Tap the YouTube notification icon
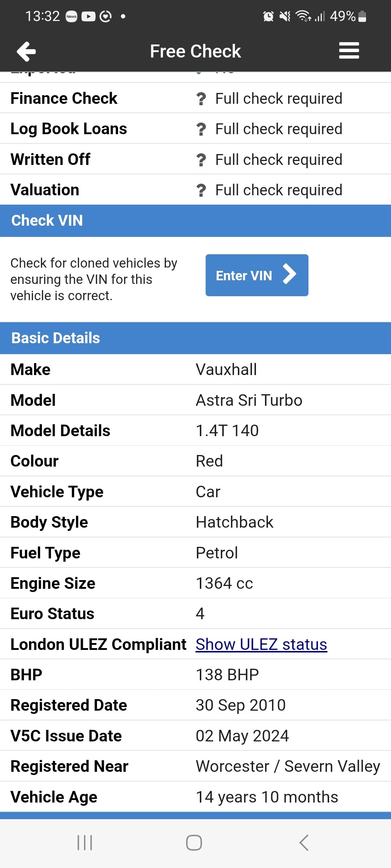The width and height of the screenshot is (391, 868). tap(88, 16)
